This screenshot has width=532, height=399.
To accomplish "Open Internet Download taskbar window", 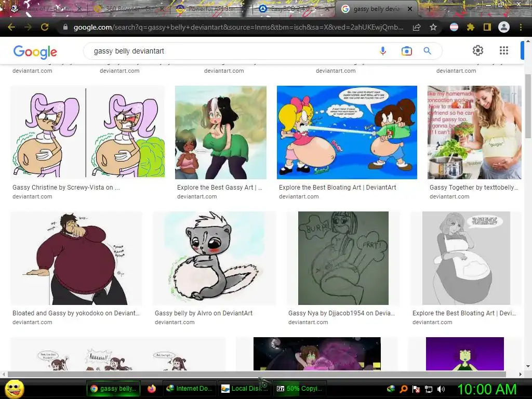I will (x=189, y=389).
